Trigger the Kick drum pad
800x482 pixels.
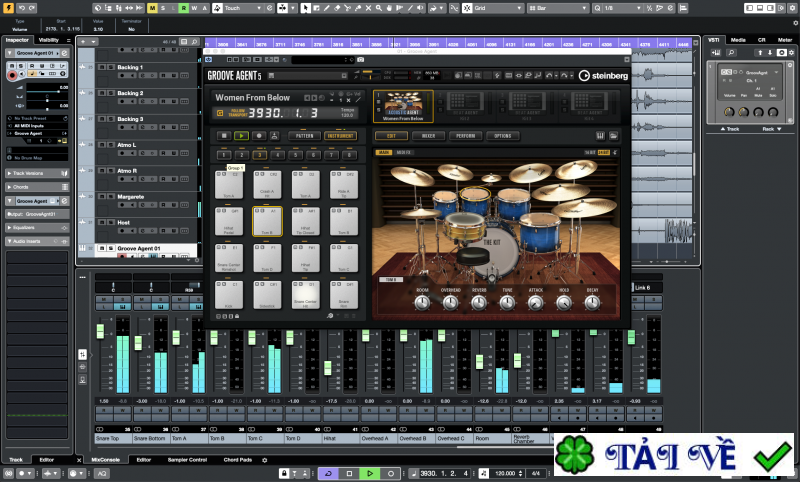230,296
